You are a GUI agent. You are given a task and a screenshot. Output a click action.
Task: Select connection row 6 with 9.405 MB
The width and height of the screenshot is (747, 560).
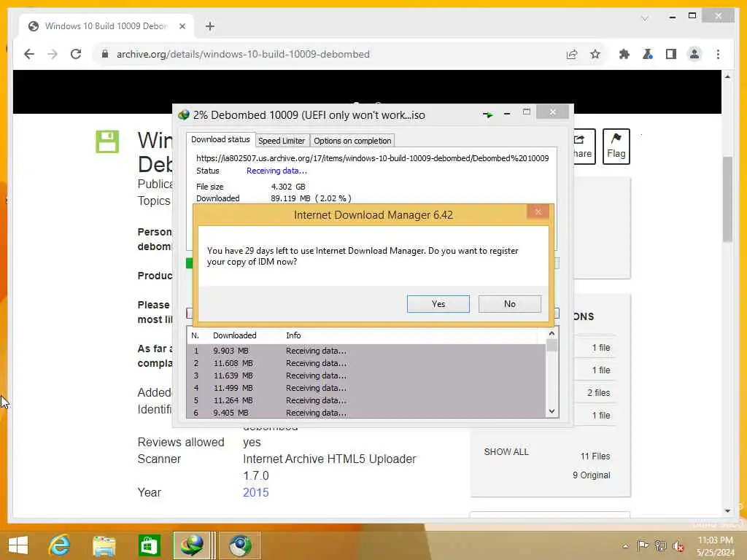pos(366,413)
